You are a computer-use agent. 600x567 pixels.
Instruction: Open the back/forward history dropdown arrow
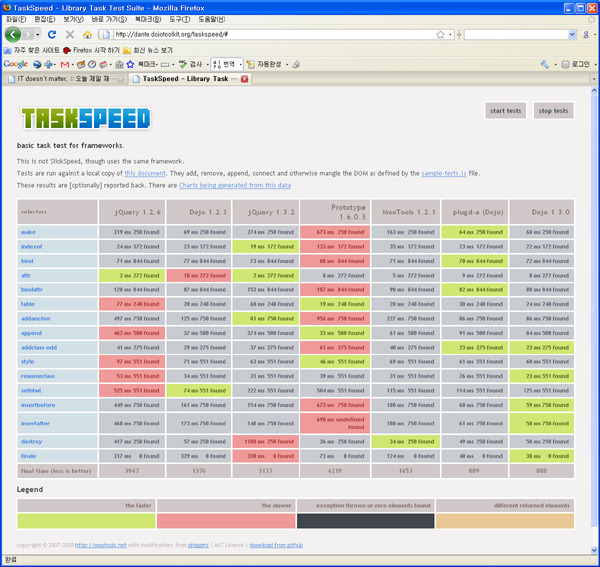pos(38,35)
